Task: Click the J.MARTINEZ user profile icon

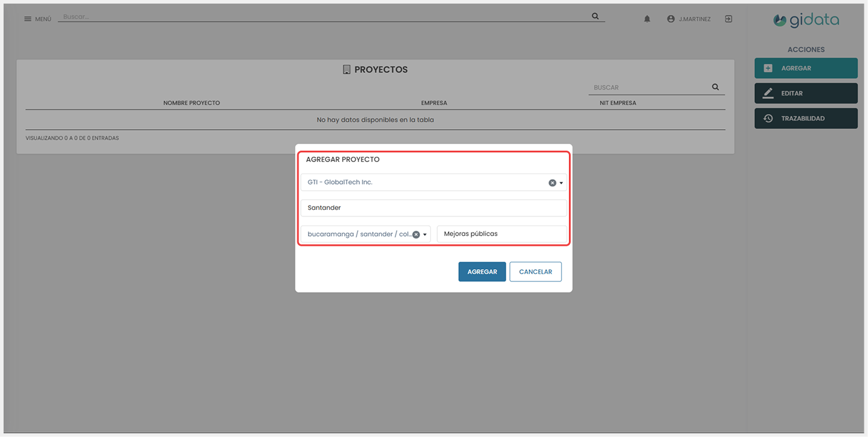Action: click(x=671, y=19)
